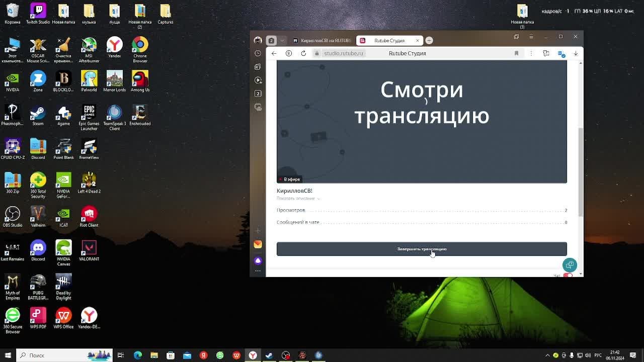This screenshot has width=644, height=362.
Task: Click the stream title КирилловСВ!
Action: (294, 191)
